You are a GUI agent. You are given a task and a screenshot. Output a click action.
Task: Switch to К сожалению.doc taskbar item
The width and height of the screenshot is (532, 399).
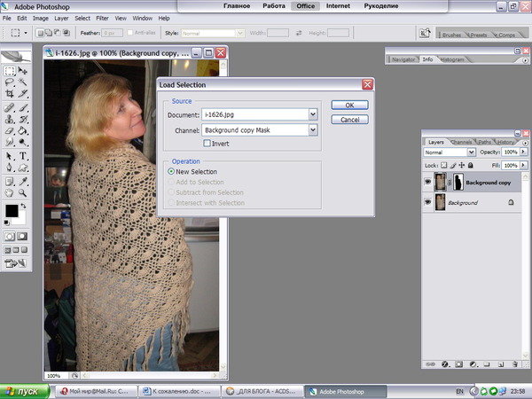tap(179, 392)
